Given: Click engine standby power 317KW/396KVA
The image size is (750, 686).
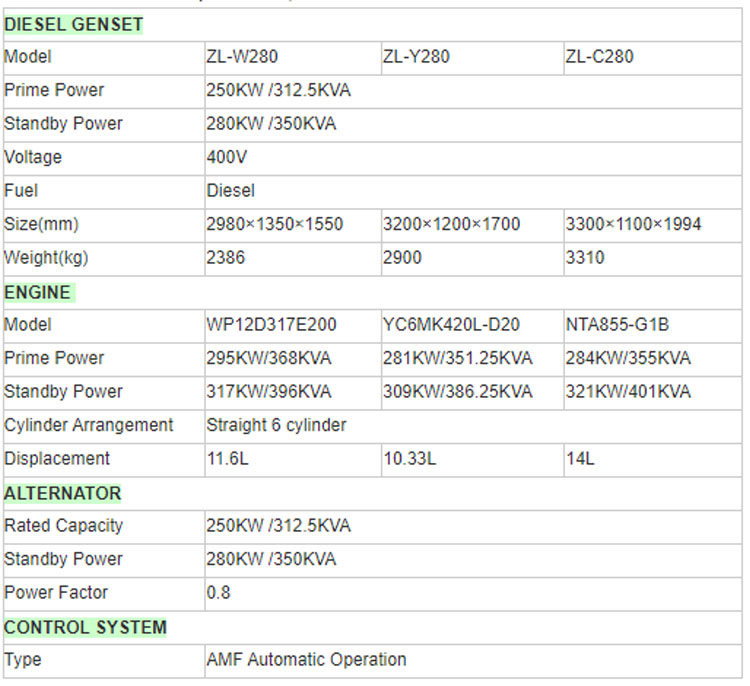Looking at the screenshot, I should [269, 392].
